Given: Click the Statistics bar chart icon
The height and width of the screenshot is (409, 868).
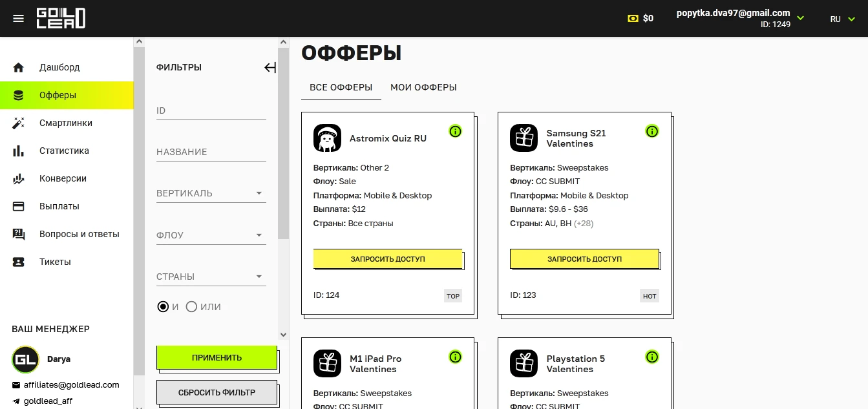Looking at the screenshot, I should [18, 151].
